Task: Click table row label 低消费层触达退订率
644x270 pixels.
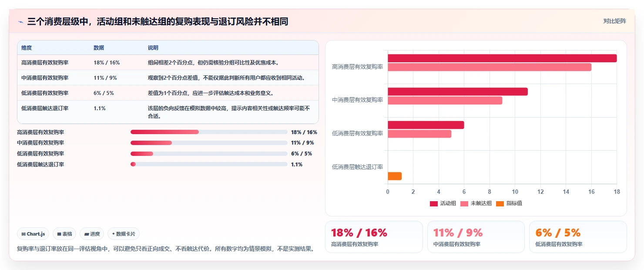Action: (45, 108)
